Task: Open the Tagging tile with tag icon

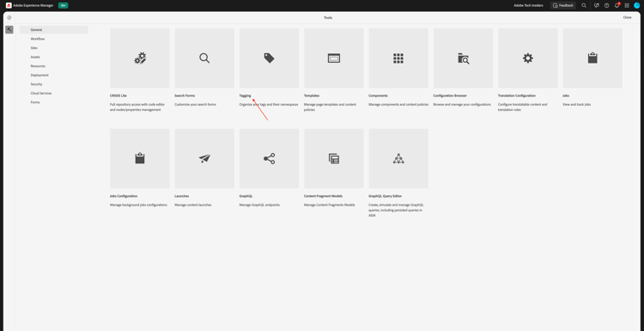Action: point(269,58)
